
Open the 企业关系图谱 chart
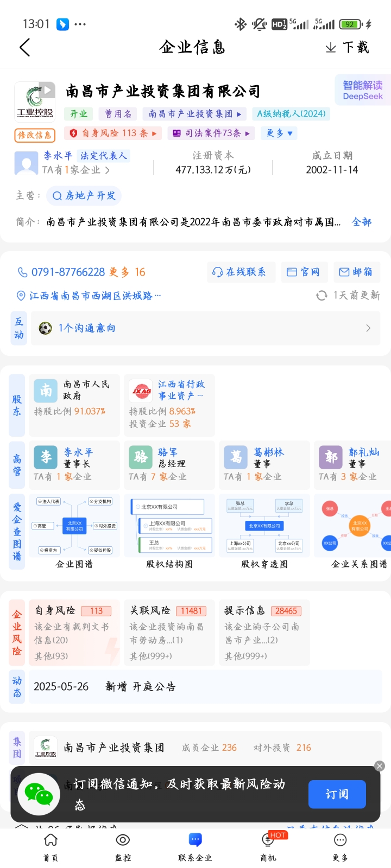[x=353, y=532]
